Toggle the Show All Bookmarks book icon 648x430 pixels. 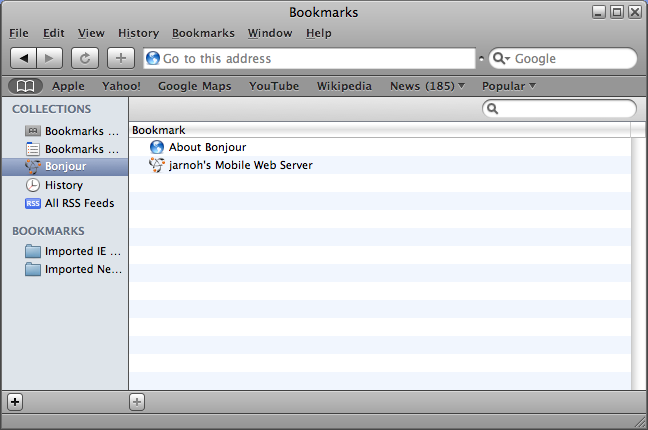click(x=26, y=86)
